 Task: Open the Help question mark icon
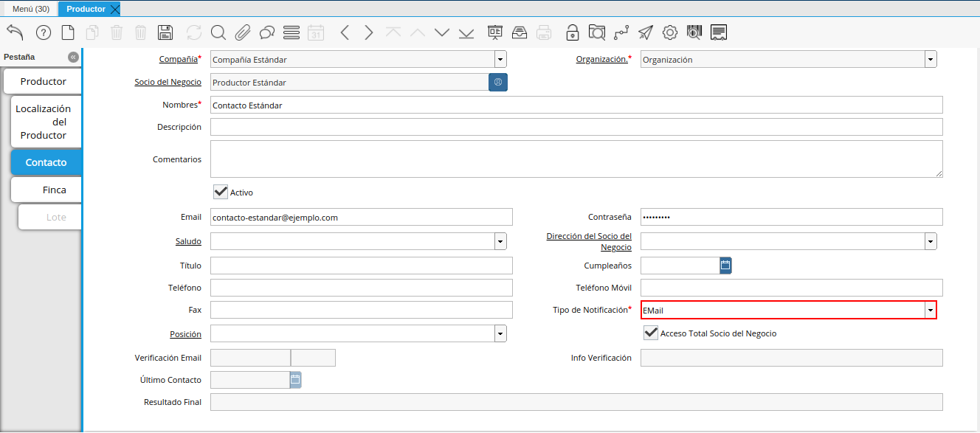[44, 32]
